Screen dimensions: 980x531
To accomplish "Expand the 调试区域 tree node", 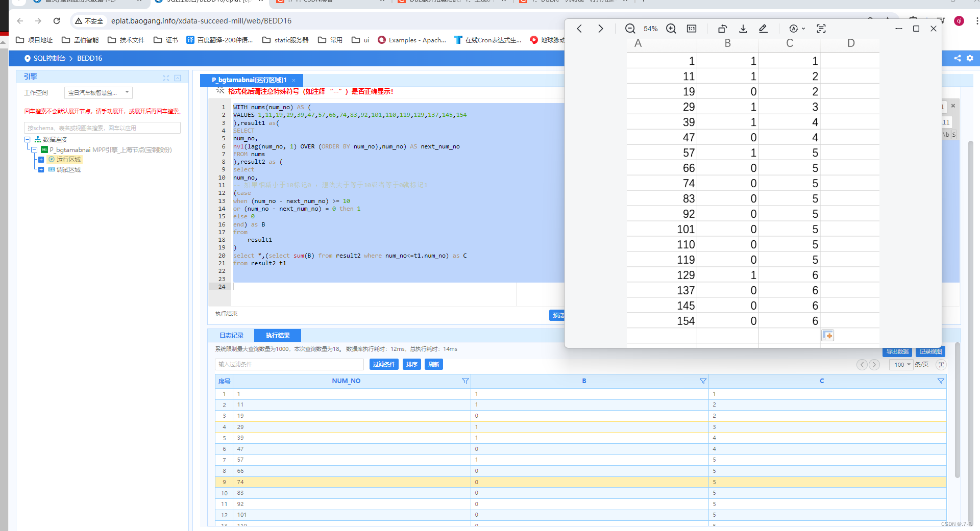I will tap(41, 169).
